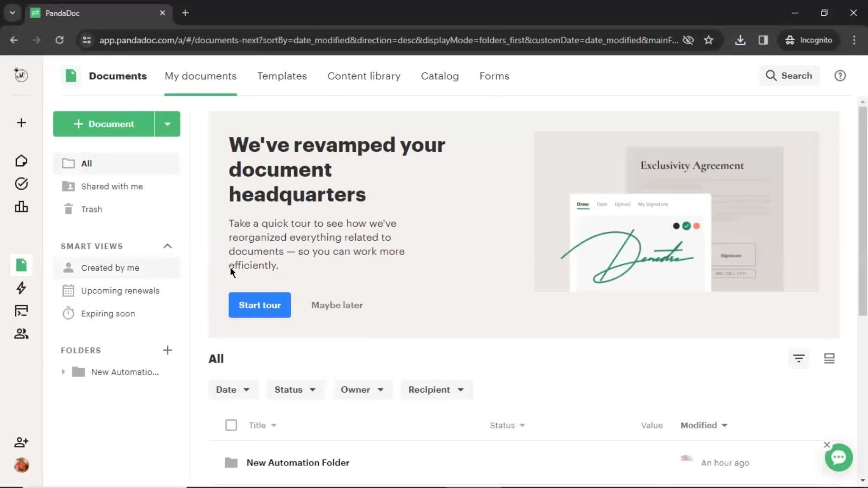Select the Tasks/Checkmark icon in sidebar
Viewport: 868px width, 488px height.
(x=21, y=183)
